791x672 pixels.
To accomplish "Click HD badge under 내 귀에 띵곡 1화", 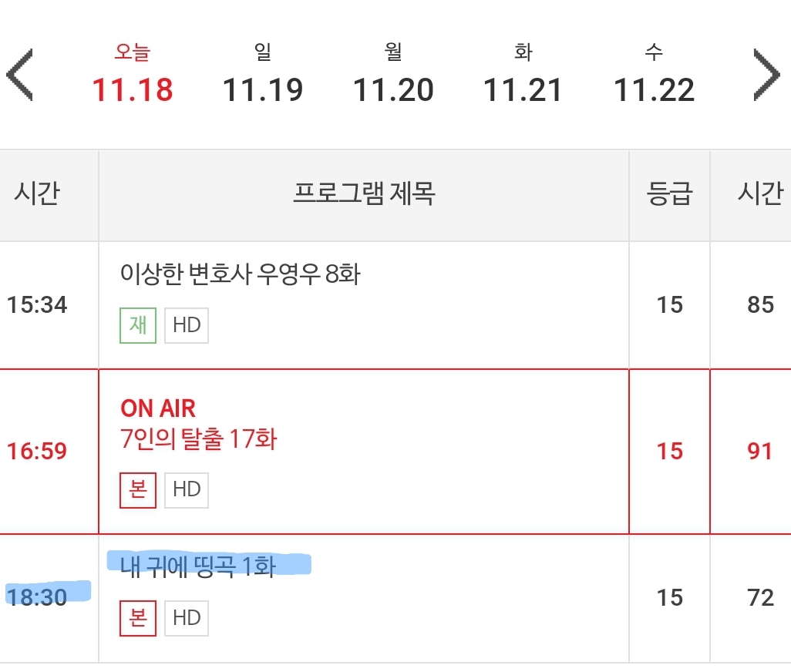I will [187, 618].
